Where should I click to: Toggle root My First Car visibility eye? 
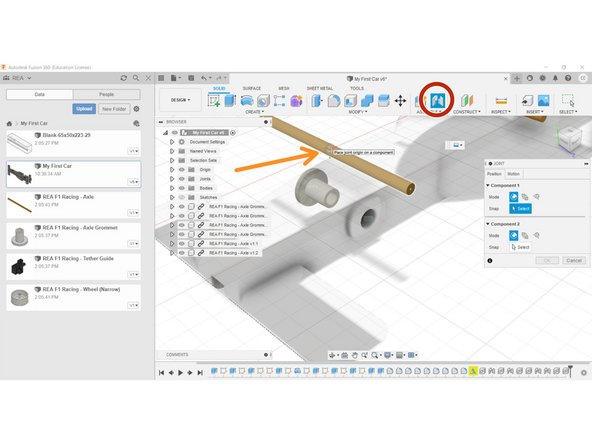pos(175,133)
